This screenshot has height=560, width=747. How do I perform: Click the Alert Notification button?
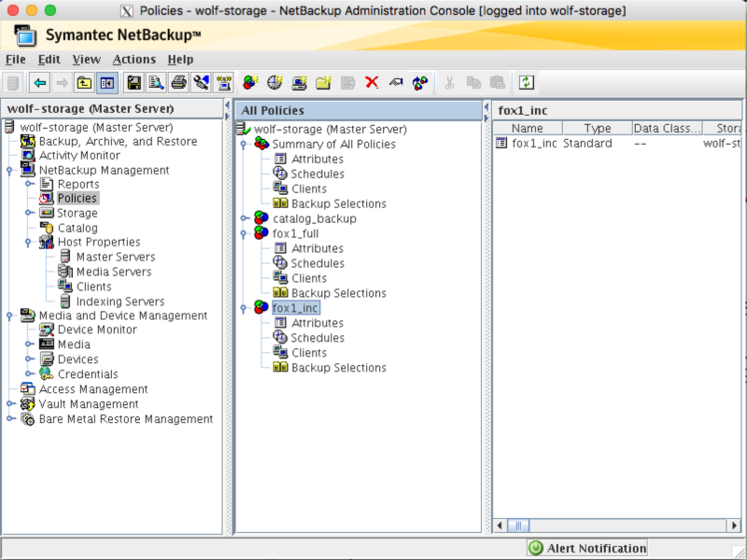coord(587,548)
